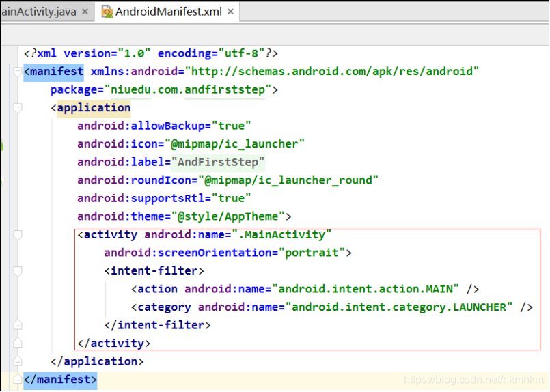
Task: Click fold marker at closing manifest line
Action: tap(17, 380)
